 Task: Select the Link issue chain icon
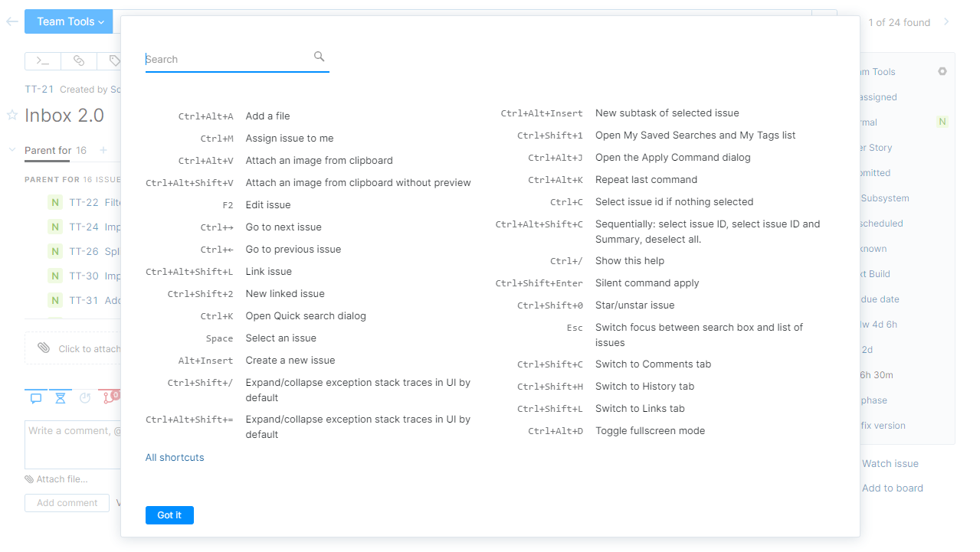point(79,60)
